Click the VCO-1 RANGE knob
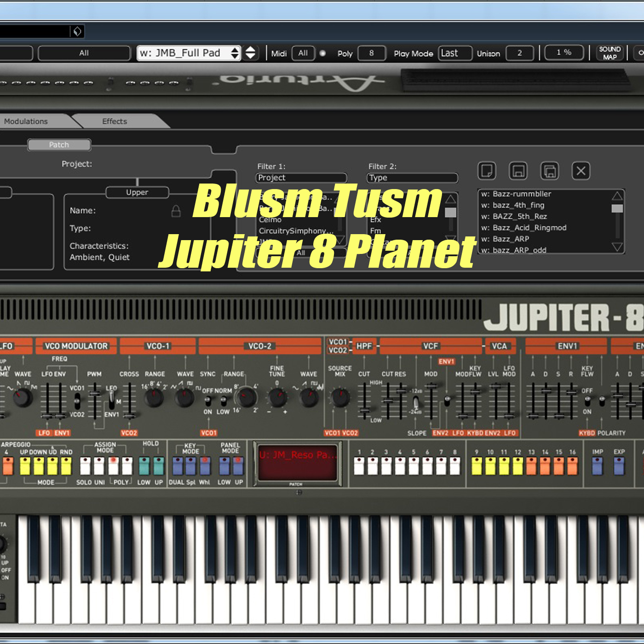The width and height of the screenshot is (644, 644). click(x=154, y=397)
